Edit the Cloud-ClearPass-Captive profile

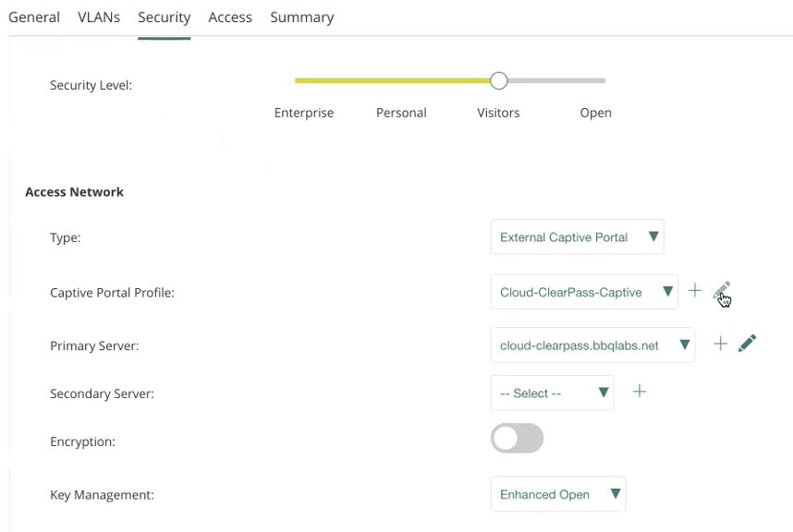pos(721,292)
